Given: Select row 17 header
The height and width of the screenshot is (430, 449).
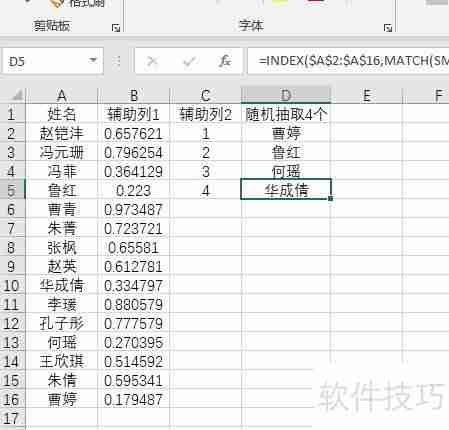Looking at the screenshot, I should (12, 419).
